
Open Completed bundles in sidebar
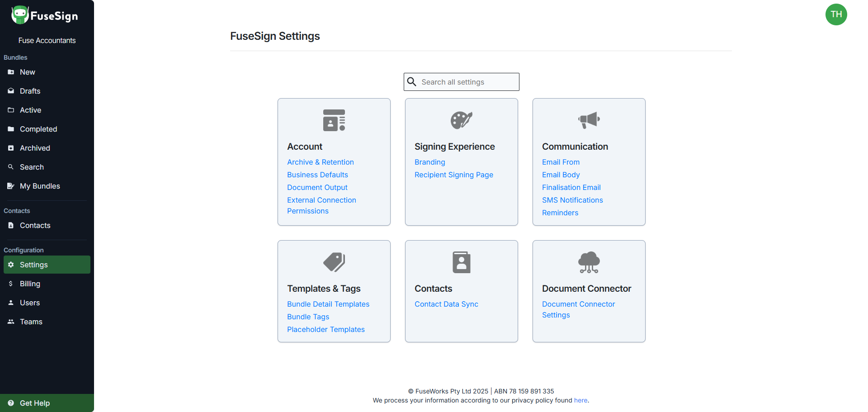coord(38,129)
